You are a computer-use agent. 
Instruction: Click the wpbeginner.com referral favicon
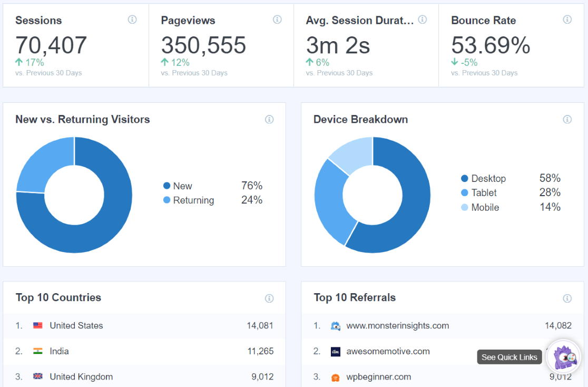336,377
